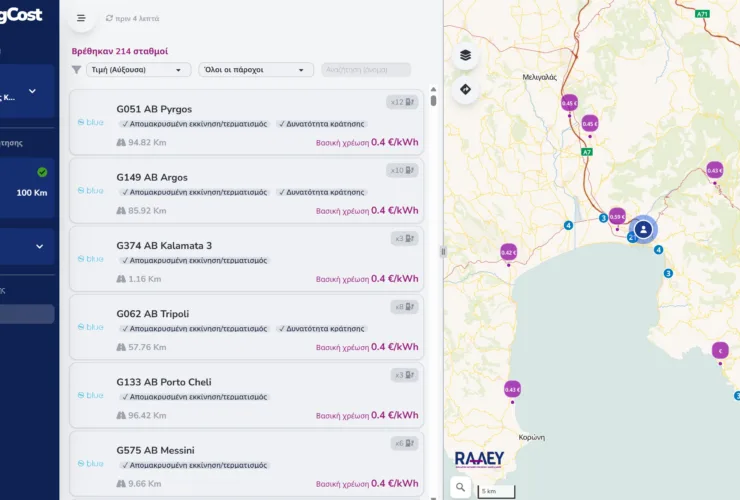
Task: Toggle the green checkmark above 100 Km
Action: click(42, 172)
